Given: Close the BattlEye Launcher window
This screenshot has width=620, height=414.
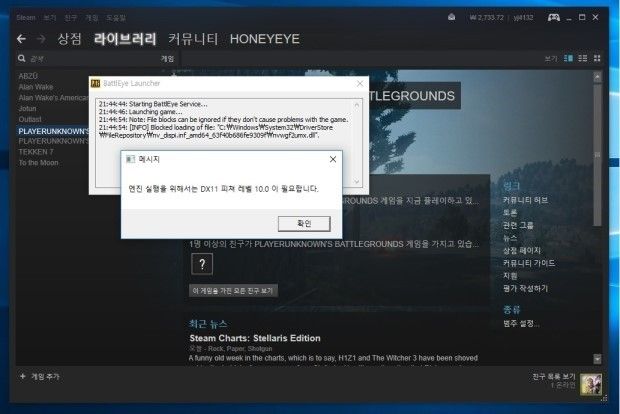Looking at the screenshot, I should tap(360, 83).
